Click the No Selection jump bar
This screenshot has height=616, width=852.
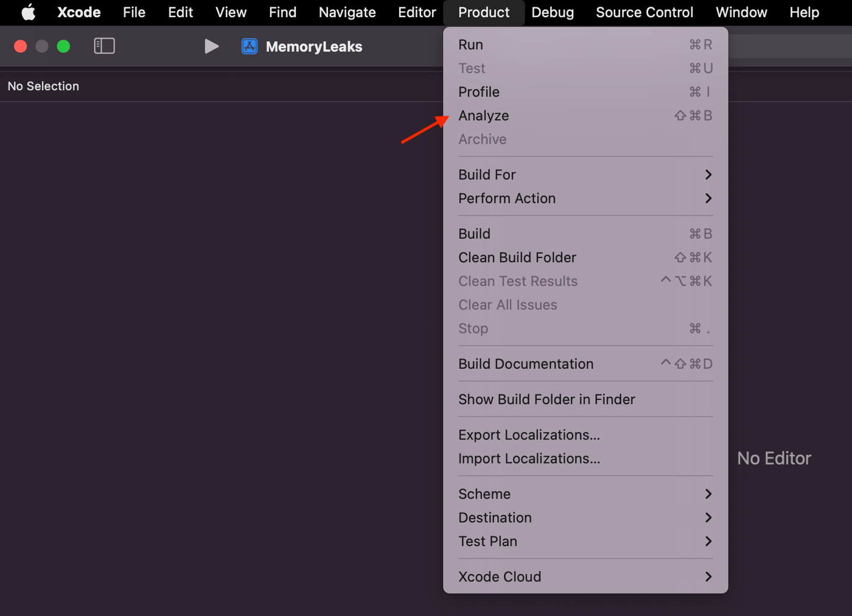43,86
